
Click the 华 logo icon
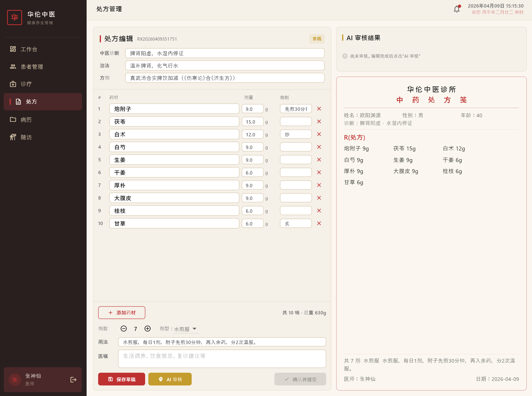click(x=14, y=18)
